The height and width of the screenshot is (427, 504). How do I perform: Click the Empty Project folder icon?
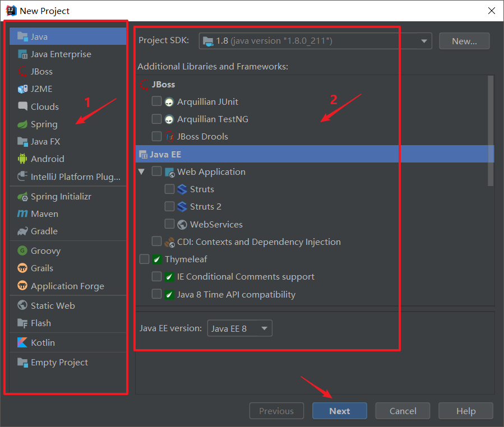click(x=22, y=362)
